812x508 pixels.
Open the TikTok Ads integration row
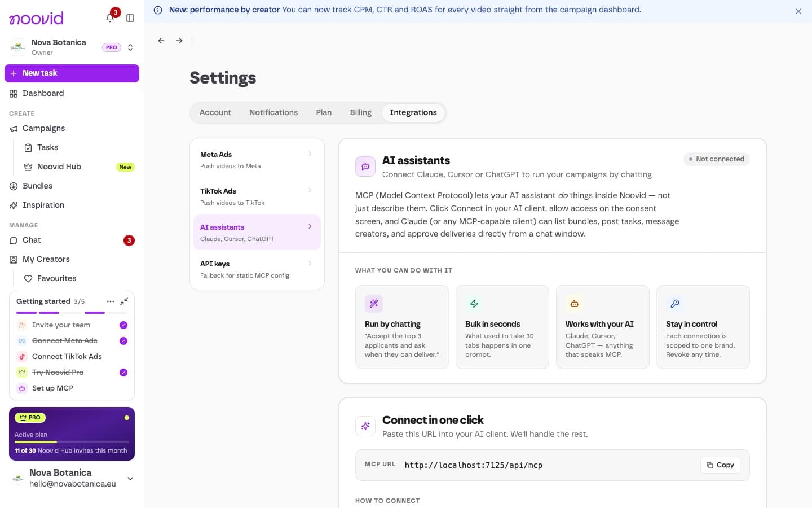point(257,196)
